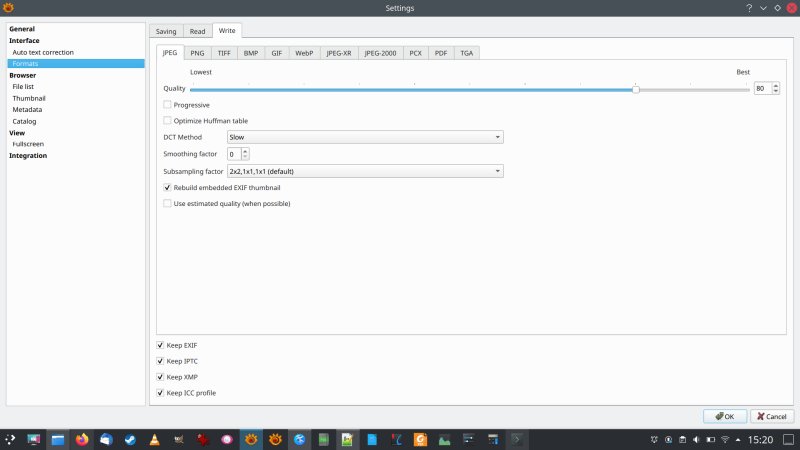Open Firefox from the taskbar
Viewport: 800px width, 450px height.
[82, 439]
